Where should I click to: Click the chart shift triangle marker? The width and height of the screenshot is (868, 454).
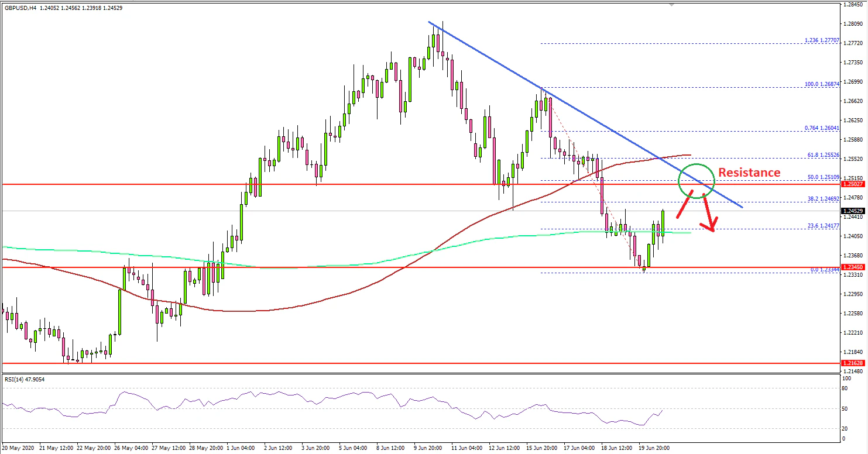(x=672, y=4)
